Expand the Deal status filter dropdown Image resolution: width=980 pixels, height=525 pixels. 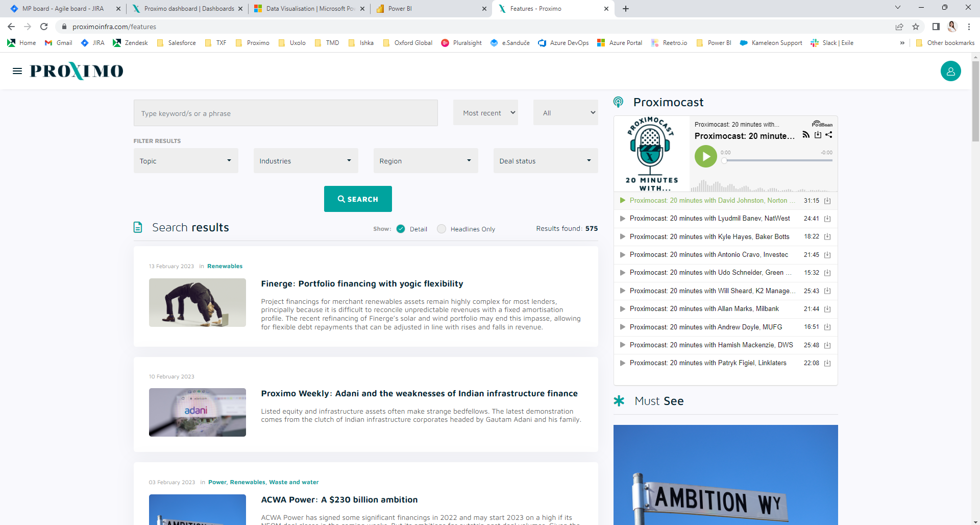546,161
